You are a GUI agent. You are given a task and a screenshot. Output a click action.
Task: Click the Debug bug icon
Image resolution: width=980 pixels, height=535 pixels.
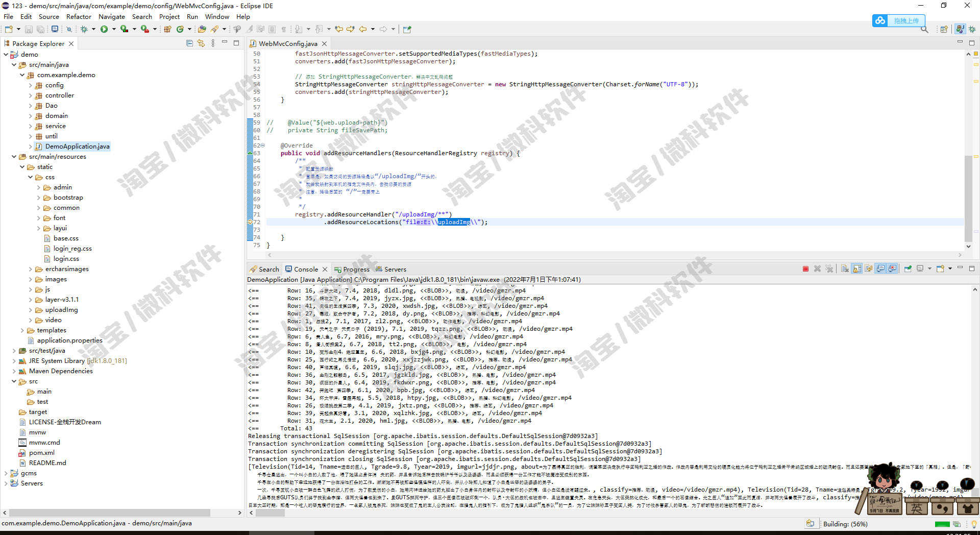tap(84, 29)
